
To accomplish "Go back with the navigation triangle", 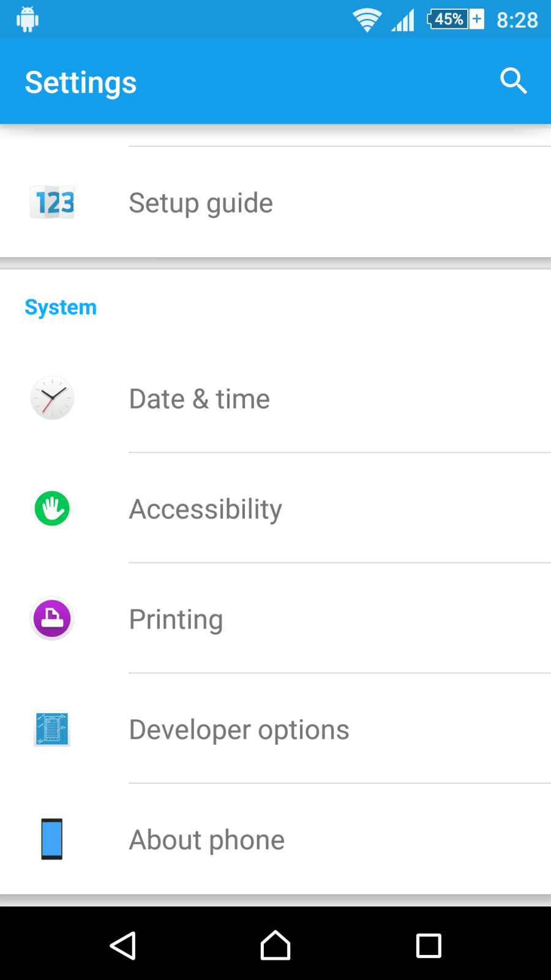I will click(123, 946).
